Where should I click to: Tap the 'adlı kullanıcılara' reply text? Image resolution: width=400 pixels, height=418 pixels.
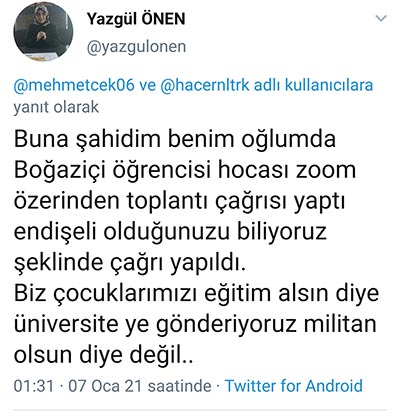coord(313,85)
